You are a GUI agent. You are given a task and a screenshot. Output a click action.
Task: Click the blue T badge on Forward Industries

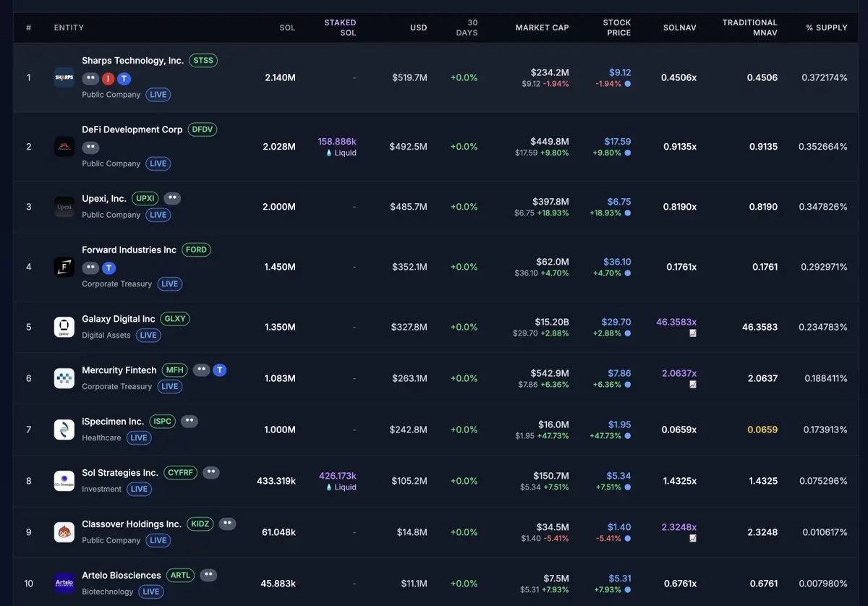(x=109, y=268)
